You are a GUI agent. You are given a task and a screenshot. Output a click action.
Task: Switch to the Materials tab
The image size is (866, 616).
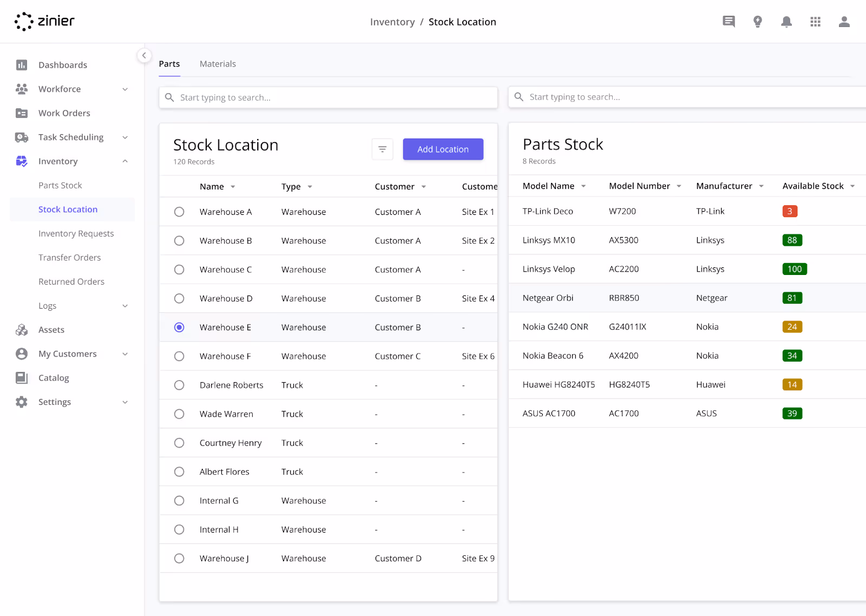pyautogui.click(x=218, y=64)
